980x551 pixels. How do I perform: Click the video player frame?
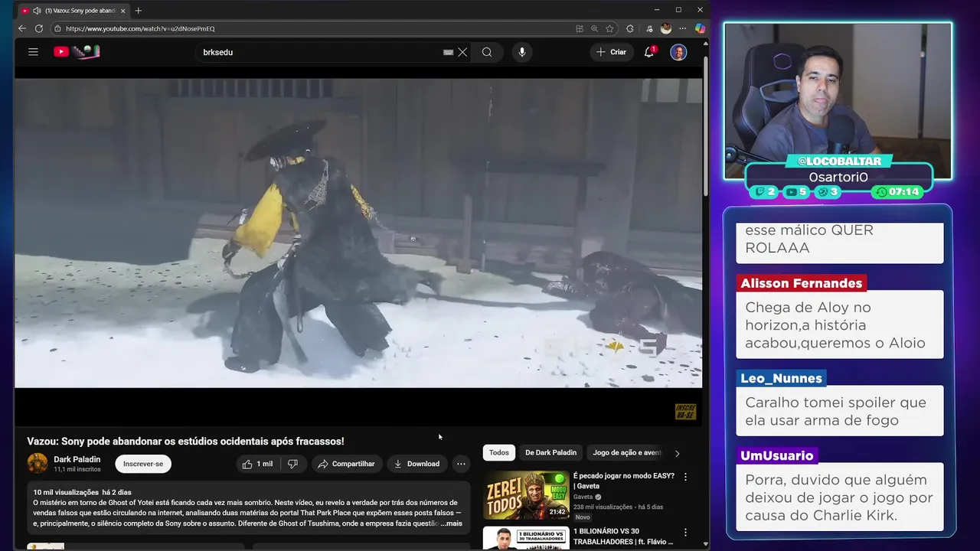[358, 233]
